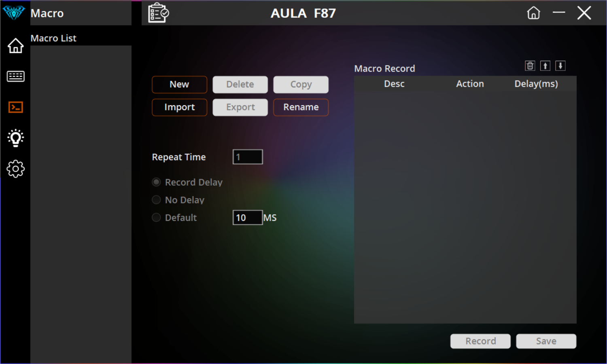607x364 pixels.
Task: Open the Settings gear sidebar icon
Action: (15, 169)
